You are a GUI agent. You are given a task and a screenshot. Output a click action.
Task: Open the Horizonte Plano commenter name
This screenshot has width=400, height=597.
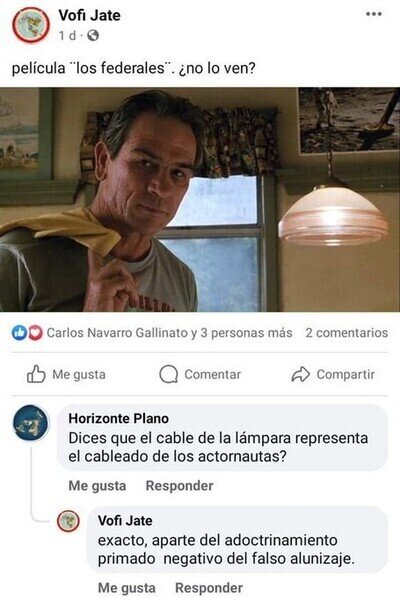(118, 418)
